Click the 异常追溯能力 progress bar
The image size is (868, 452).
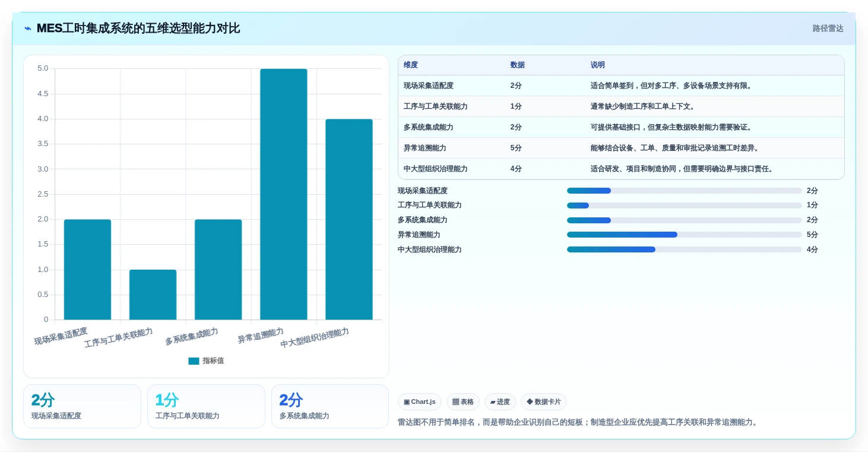coord(684,235)
